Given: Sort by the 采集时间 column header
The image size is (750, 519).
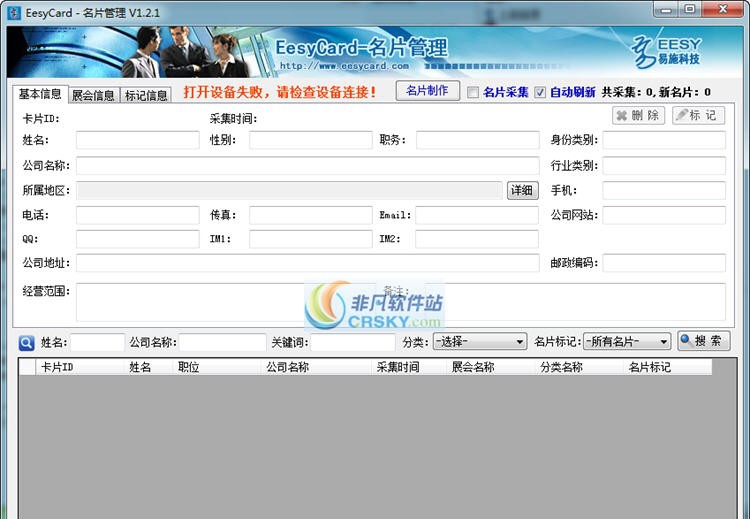Looking at the screenshot, I should [409, 367].
